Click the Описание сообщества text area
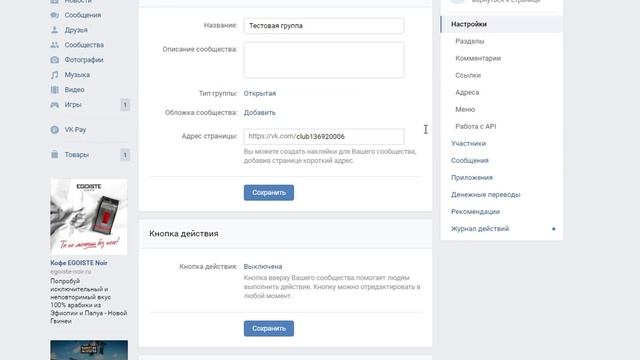 (324, 60)
